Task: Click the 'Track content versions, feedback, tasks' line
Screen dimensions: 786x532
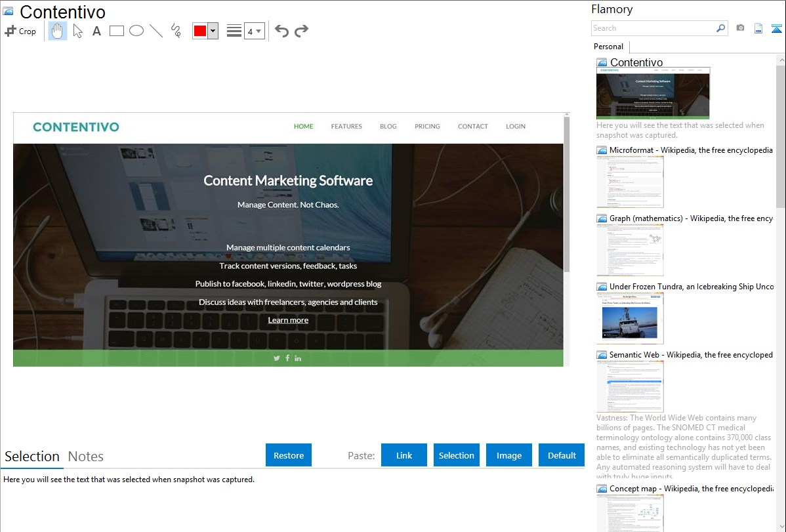Action: click(288, 266)
